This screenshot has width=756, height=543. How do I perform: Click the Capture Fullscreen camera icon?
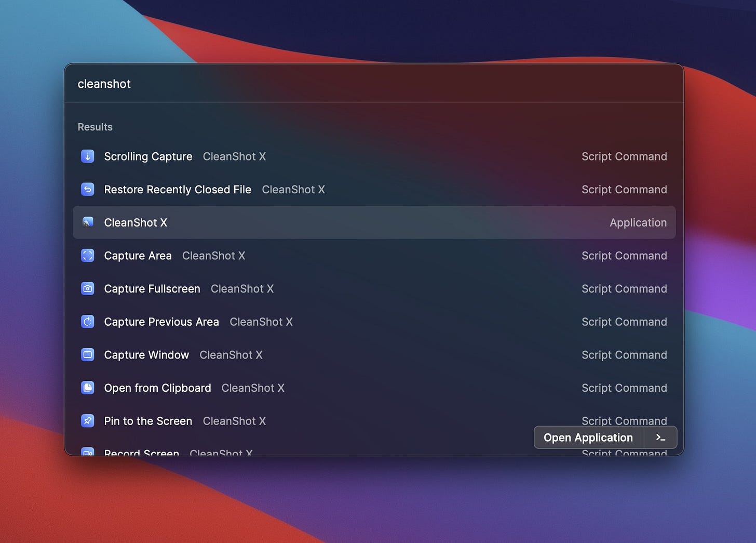[88, 288]
